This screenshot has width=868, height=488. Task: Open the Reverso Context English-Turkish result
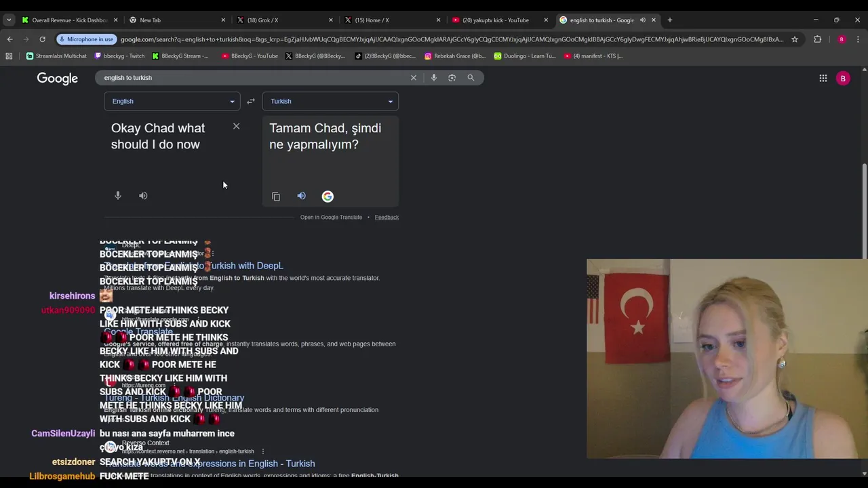(x=210, y=464)
